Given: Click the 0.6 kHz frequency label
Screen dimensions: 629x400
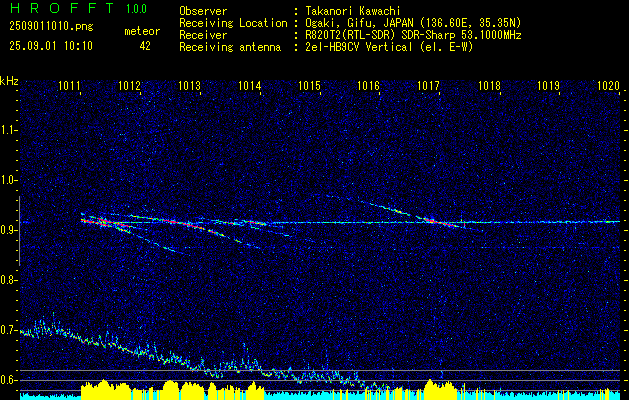Looking at the screenshot, I should (x=9, y=380).
